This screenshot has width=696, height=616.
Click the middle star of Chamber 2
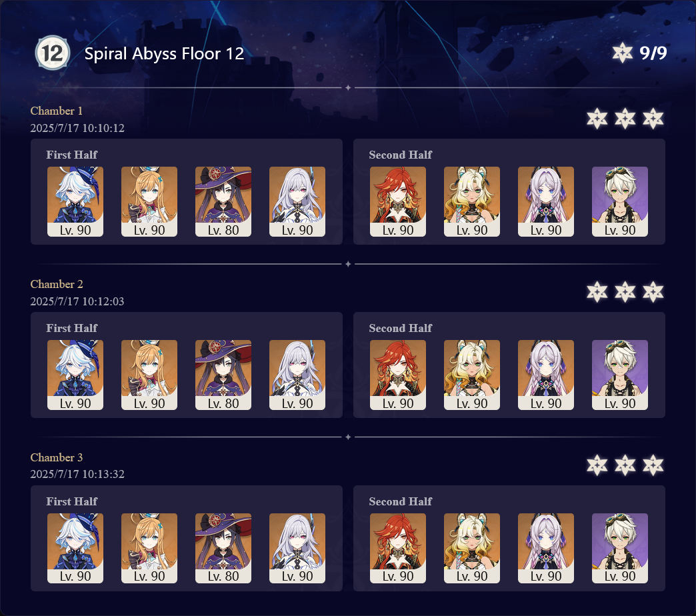click(625, 291)
